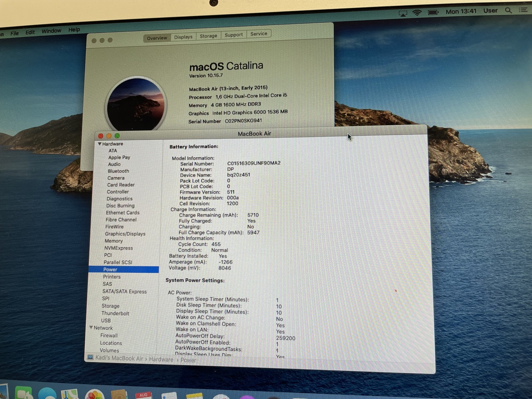Click the computer icon in path bar

click(90, 357)
